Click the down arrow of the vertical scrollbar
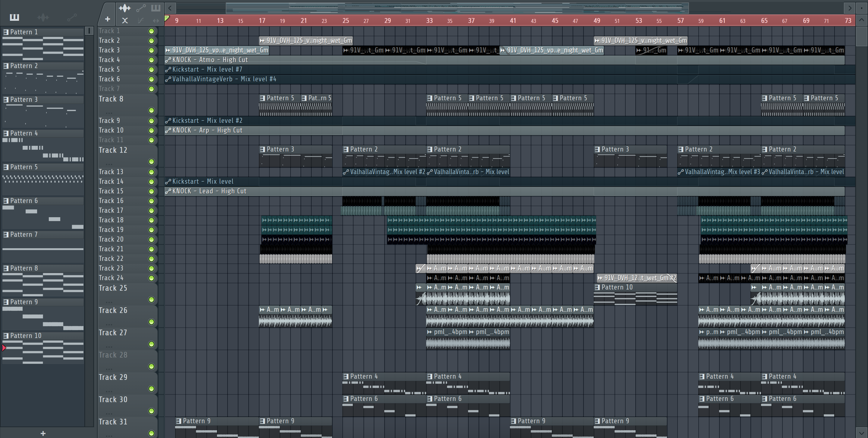 (862, 432)
